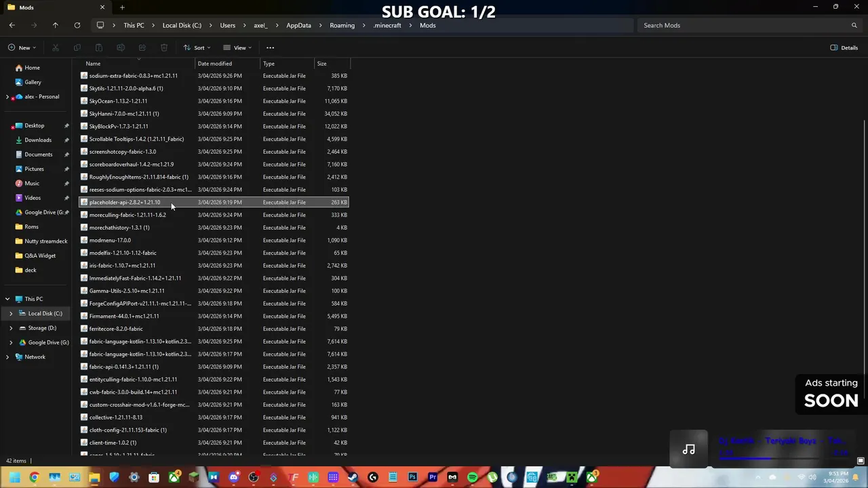This screenshot has height=488, width=868.
Task: Navigate to .minecraft in breadcrumb
Action: [x=387, y=25]
